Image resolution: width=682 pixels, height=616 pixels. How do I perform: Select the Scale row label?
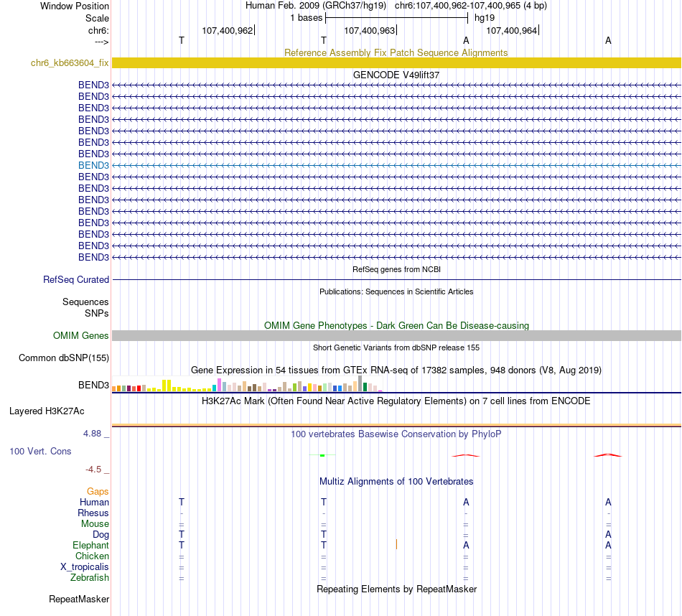[x=97, y=18]
